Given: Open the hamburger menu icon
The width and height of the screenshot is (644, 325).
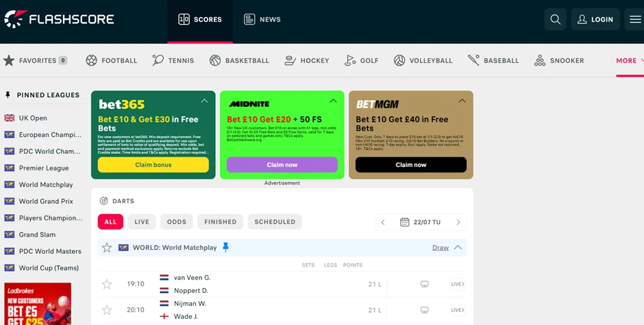Looking at the screenshot, I should 635,19.
